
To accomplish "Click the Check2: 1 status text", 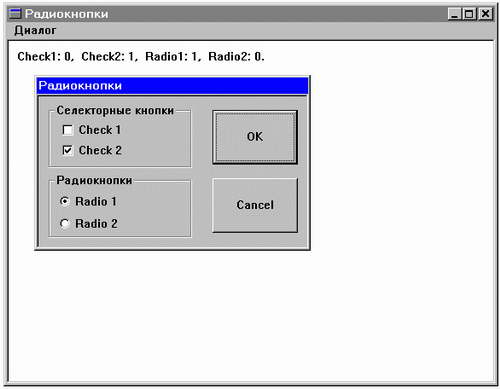I will (109, 57).
